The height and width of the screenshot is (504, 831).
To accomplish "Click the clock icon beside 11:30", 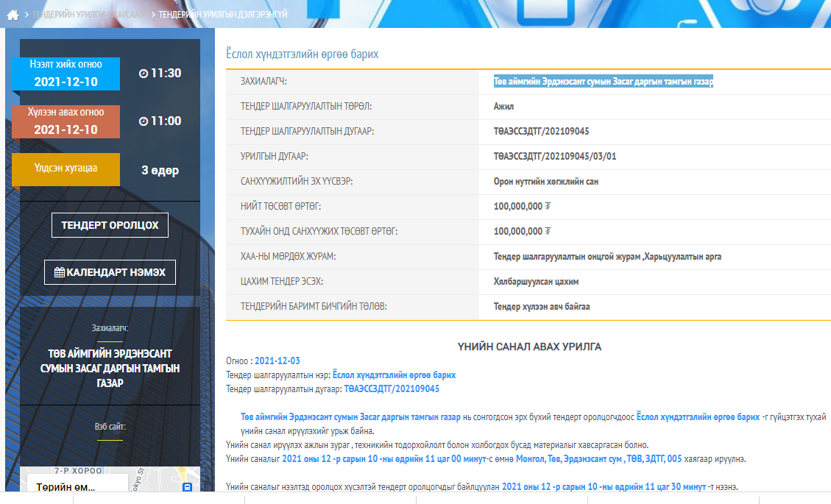I will [x=144, y=74].
